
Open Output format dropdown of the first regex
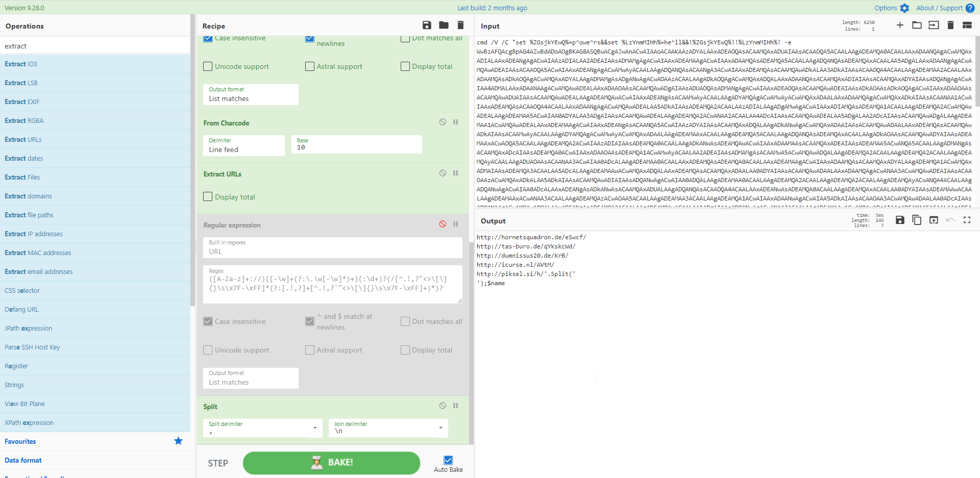coord(251,94)
